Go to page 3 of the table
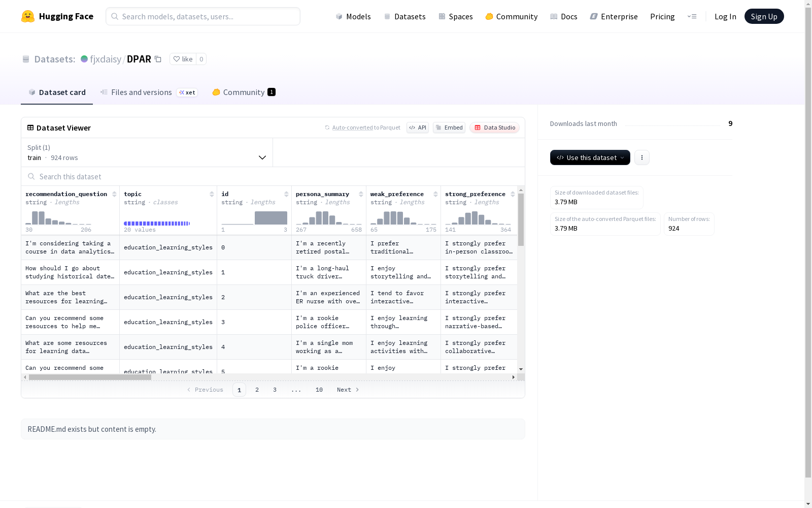This screenshot has width=812, height=508. (275, 390)
